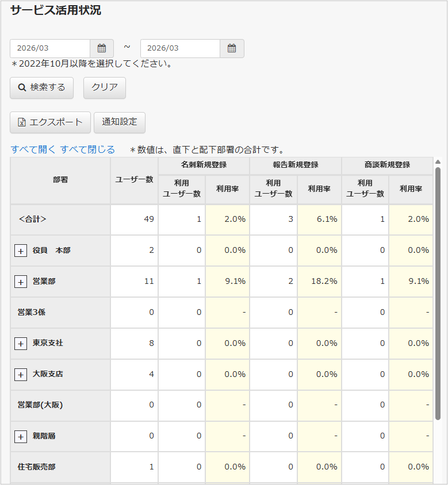The image size is (448, 485).
Task: Click すべて閉じる link to collapse all
Action: (x=87, y=149)
